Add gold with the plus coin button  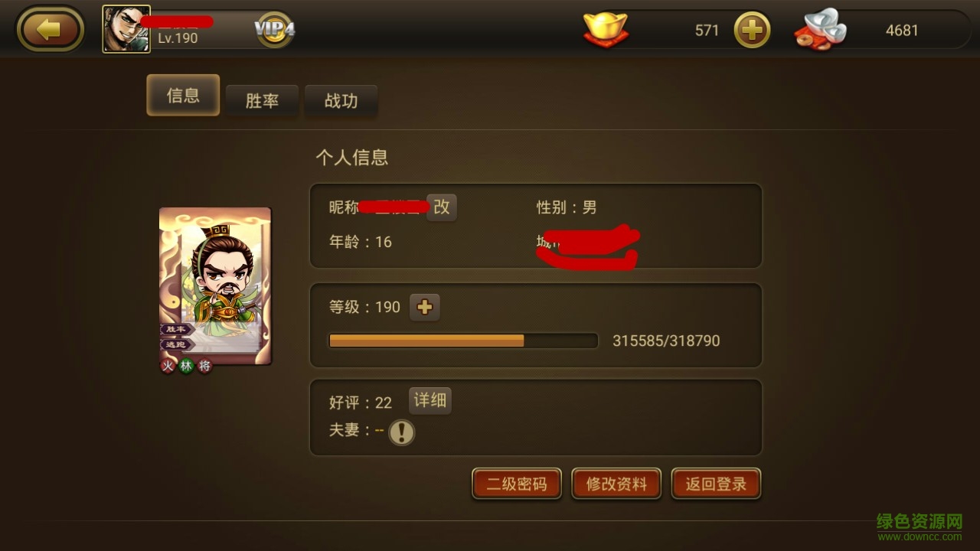(752, 31)
